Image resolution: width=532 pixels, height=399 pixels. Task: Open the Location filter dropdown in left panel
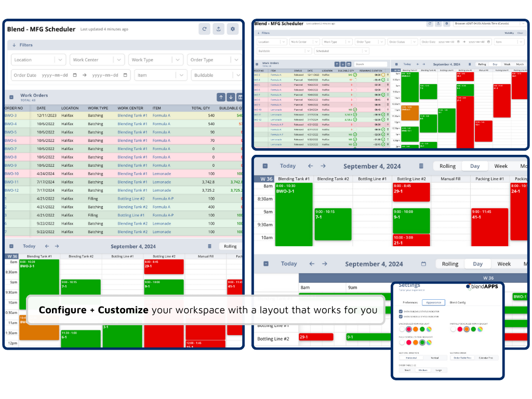(x=38, y=60)
